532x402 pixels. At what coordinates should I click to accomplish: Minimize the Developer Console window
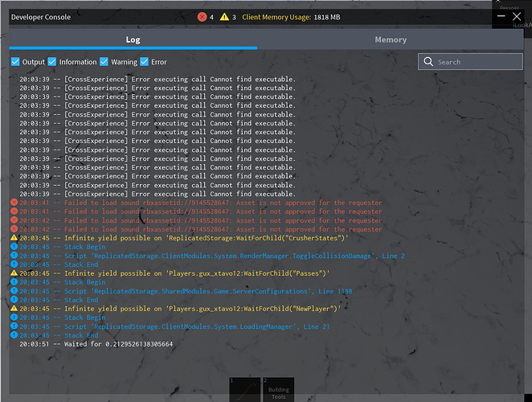(501, 16)
